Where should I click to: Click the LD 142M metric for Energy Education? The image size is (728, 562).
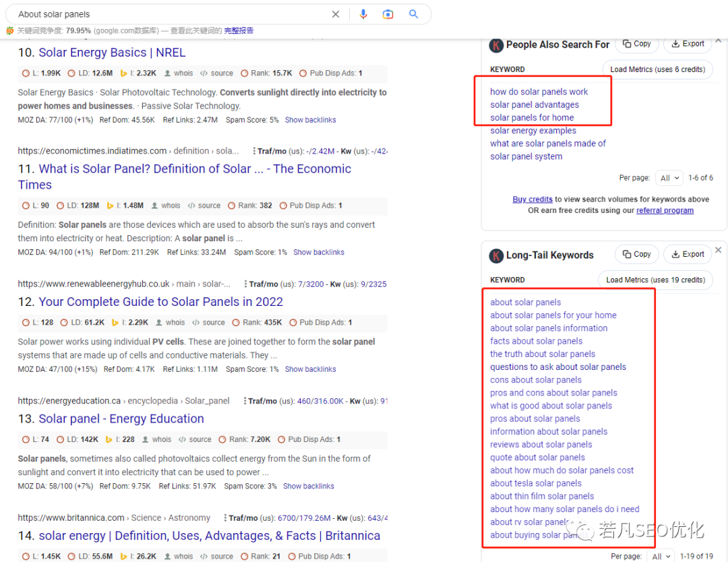[77, 439]
